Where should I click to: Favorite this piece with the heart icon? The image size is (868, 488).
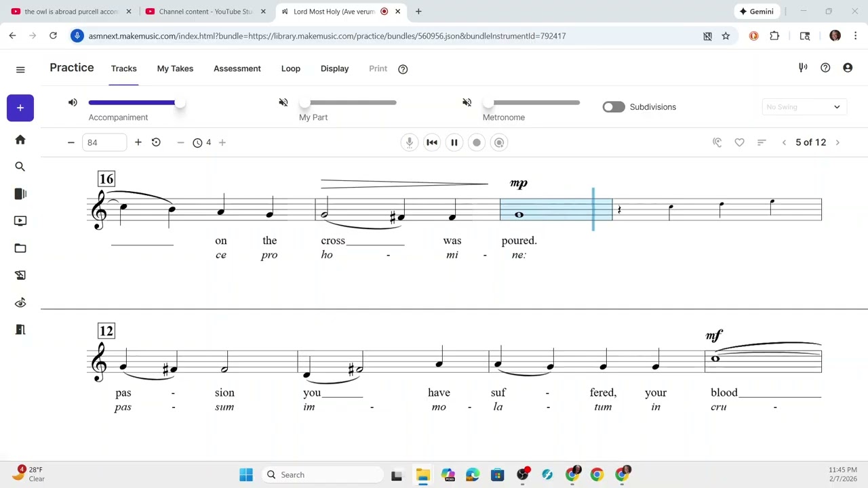[x=740, y=142]
